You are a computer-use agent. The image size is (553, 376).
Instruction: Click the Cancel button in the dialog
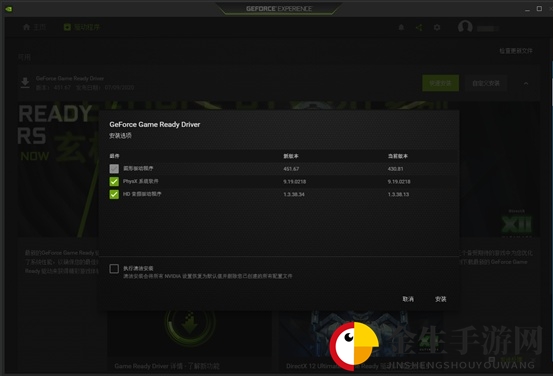pos(408,299)
